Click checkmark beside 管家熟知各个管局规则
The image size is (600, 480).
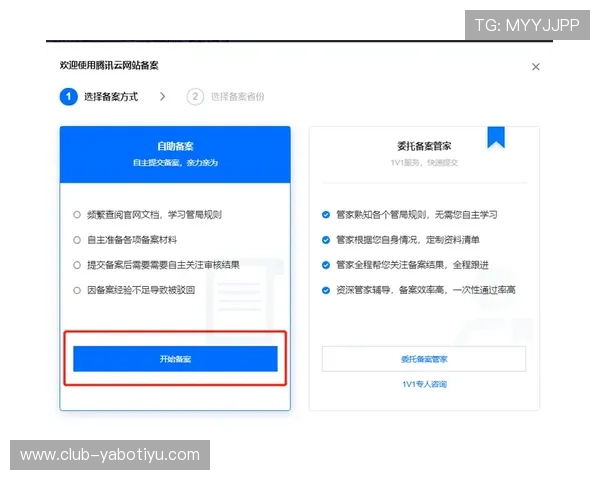[326, 215]
